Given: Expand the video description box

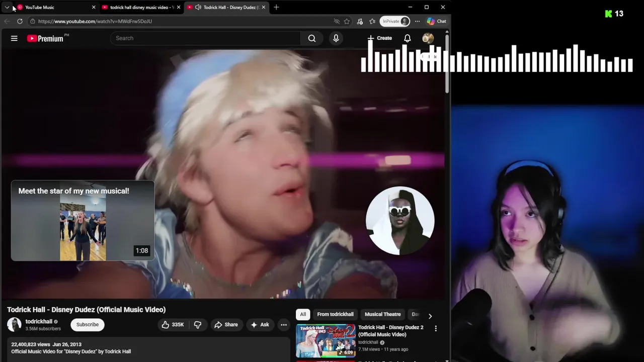Looking at the screenshot, I should coord(148,349).
